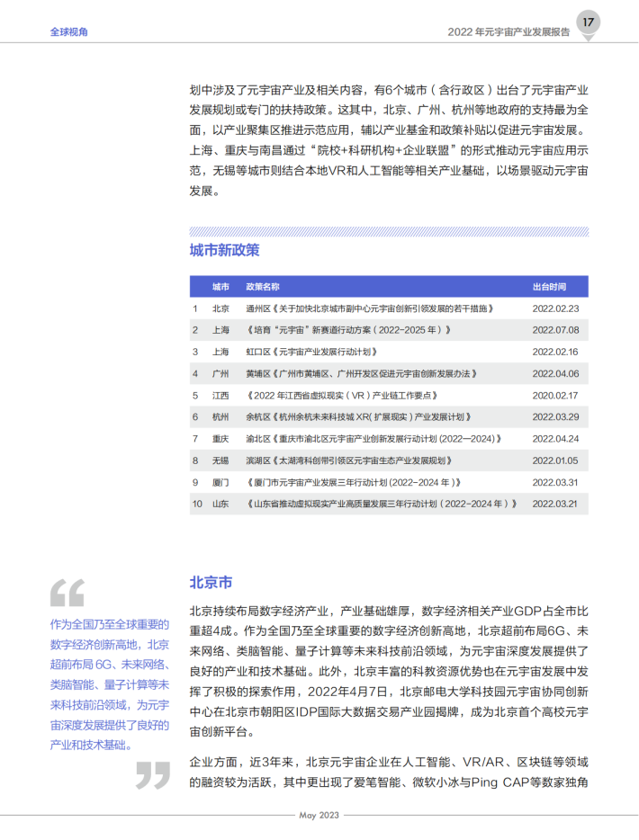Click the 城市 column header in table
The width and height of the screenshot is (639, 840).
[220, 287]
